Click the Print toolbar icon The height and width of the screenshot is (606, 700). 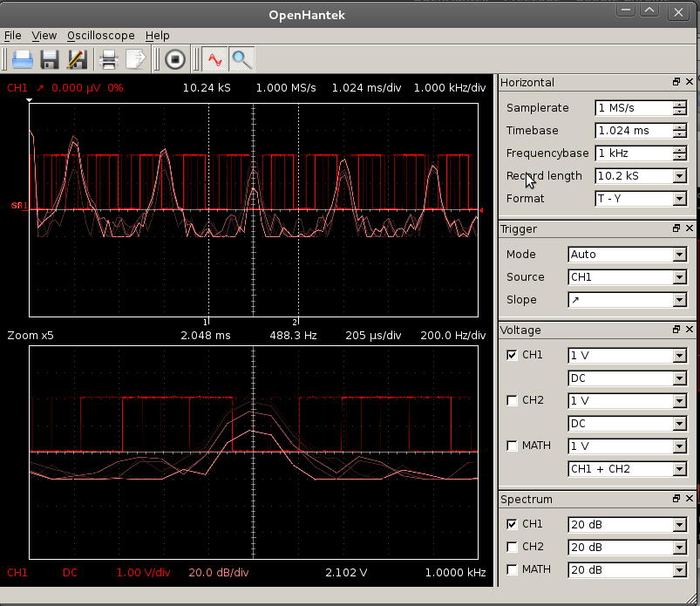tap(109, 59)
